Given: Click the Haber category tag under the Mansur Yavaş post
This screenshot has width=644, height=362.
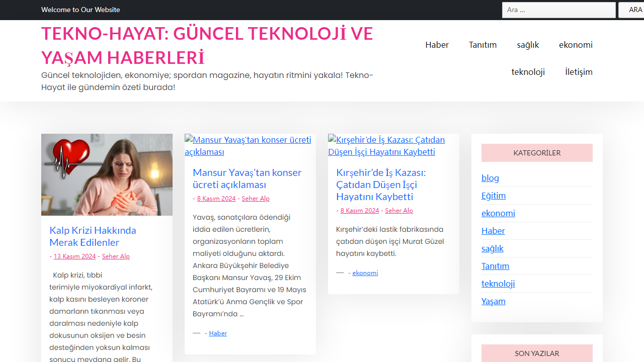Looking at the screenshot, I should coord(217,333).
